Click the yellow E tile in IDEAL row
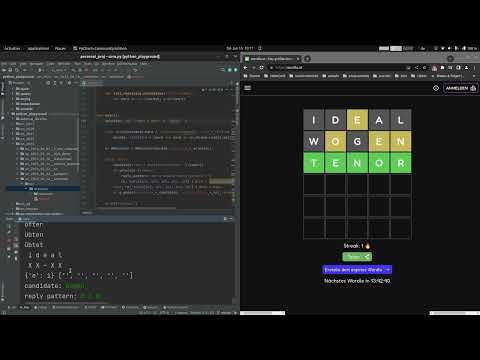Screen dimensions: 480x360 pyautogui.click(x=357, y=120)
